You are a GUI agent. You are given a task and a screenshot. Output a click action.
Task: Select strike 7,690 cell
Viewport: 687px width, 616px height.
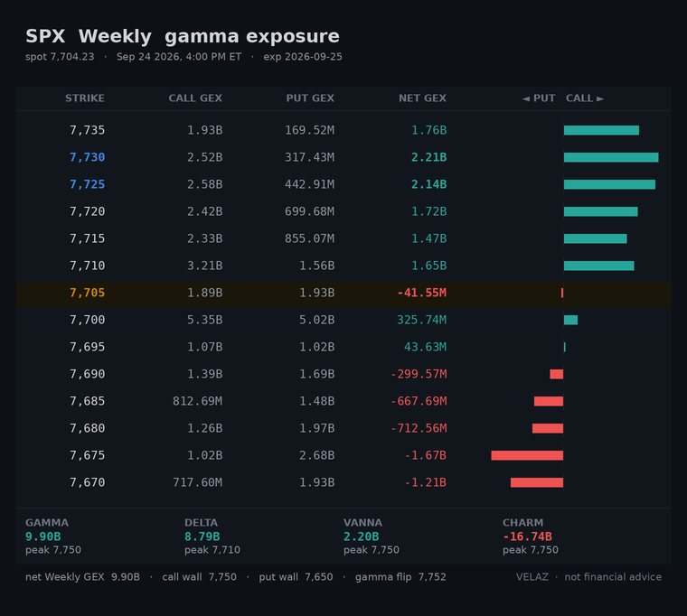coord(87,374)
